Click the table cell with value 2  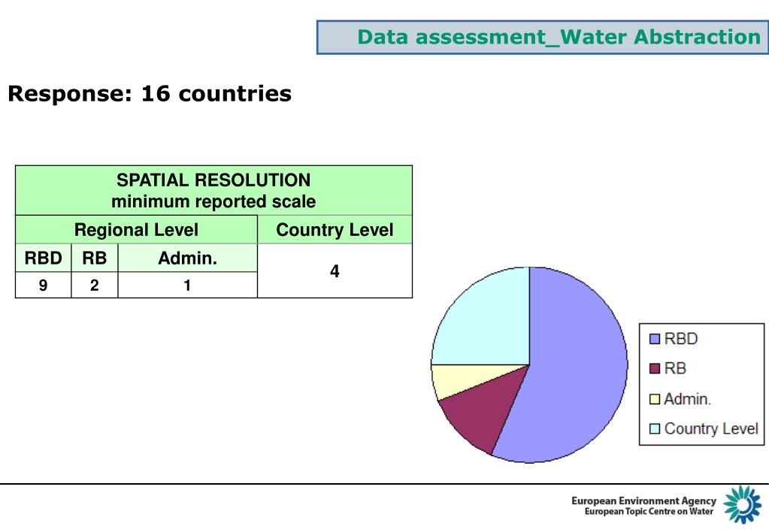[x=94, y=285]
